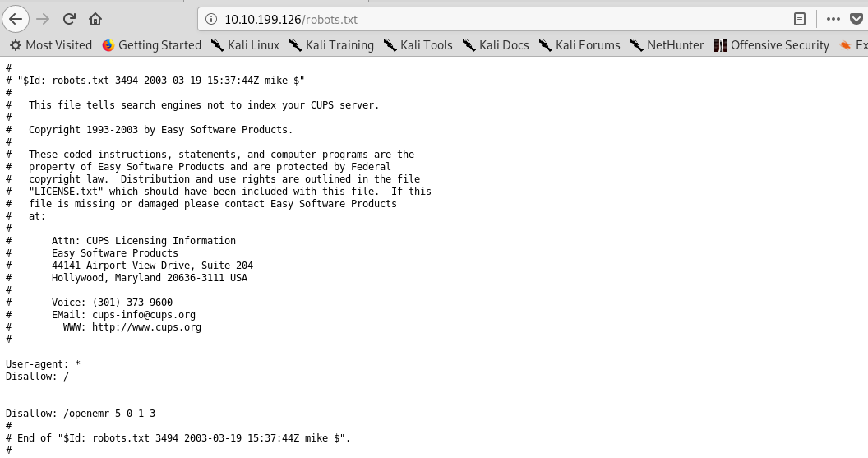868x458 pixels.
Task: Show site information for this address
Action: click(x=210, y=19)
